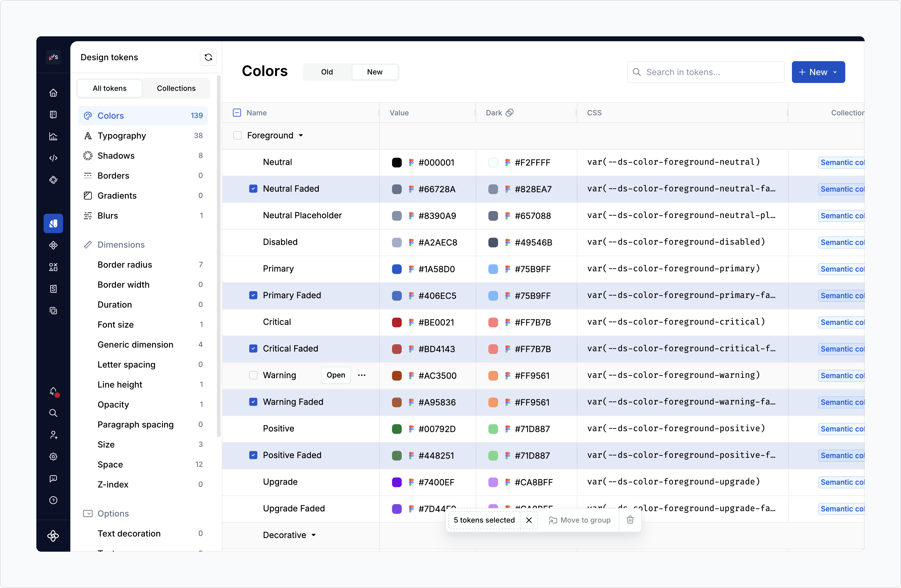Click the Open button on Warning row

[x=336, y=375]
